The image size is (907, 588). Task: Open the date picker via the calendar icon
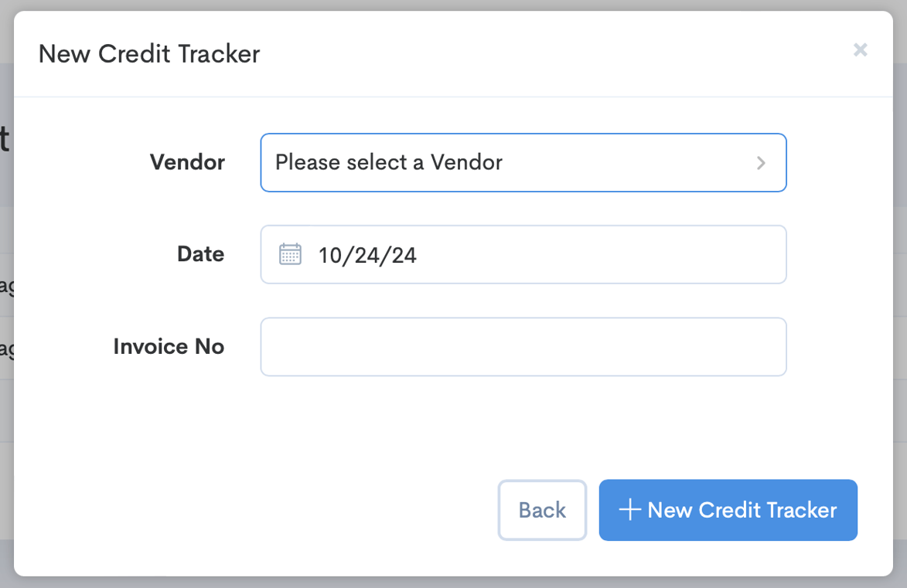click(290, 253)
